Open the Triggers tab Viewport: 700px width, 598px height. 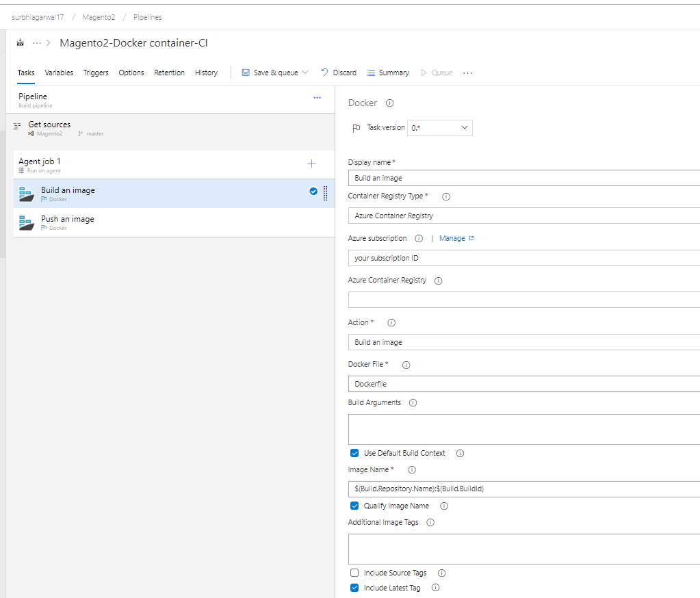coord(96,72)
